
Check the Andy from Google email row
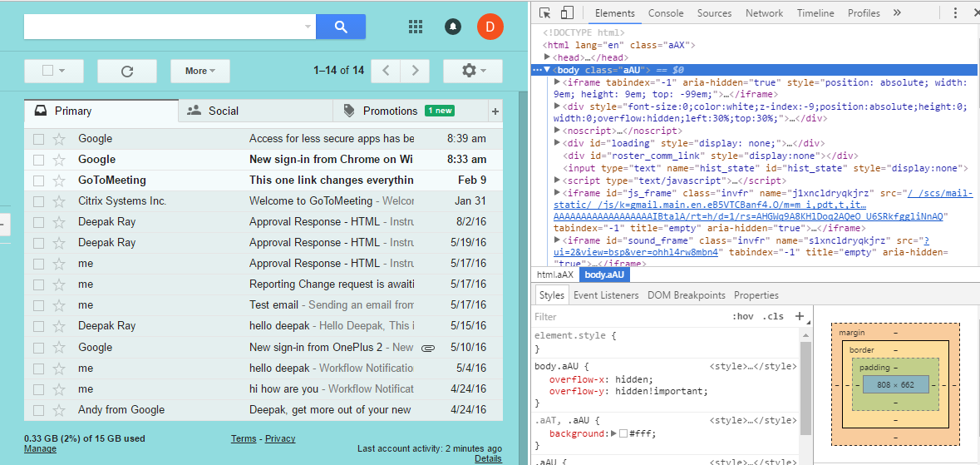(x=39, y=411)
